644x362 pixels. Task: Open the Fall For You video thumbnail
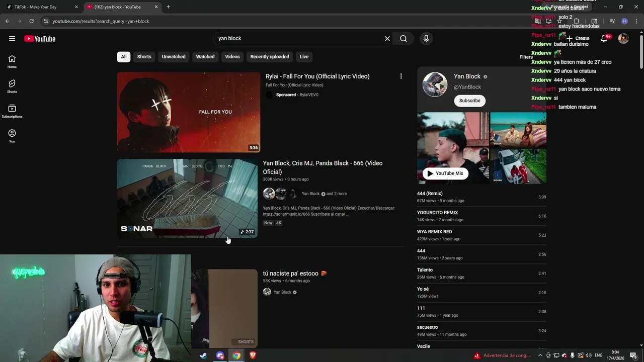click(189, 112)
